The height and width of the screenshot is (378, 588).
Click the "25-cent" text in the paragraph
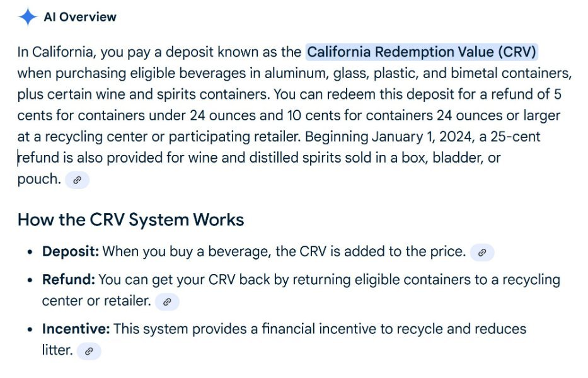click(517, 137)
